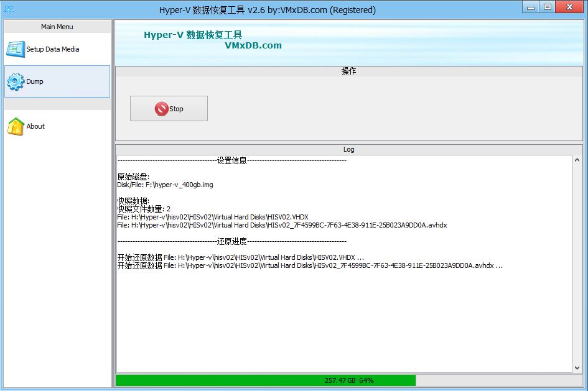Click the log scrollbar down arrow
This screenshot has height=391, width=588.
click(x=577, y=368)
